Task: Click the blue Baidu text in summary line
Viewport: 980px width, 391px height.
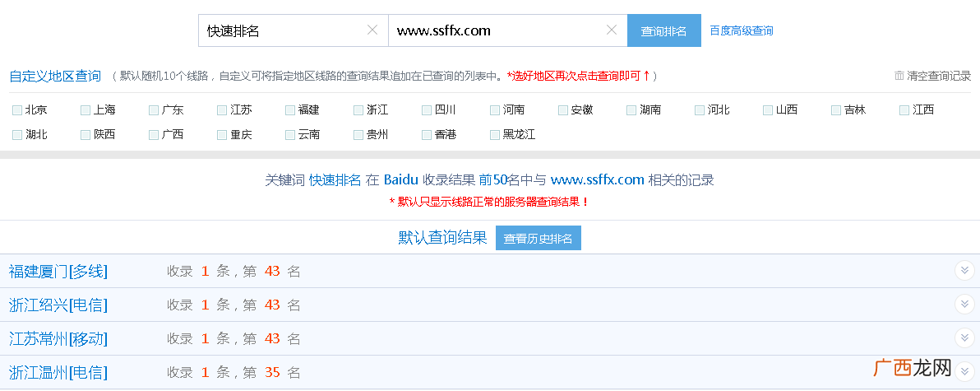Action: pyautogui.click(x=400, y=180)
